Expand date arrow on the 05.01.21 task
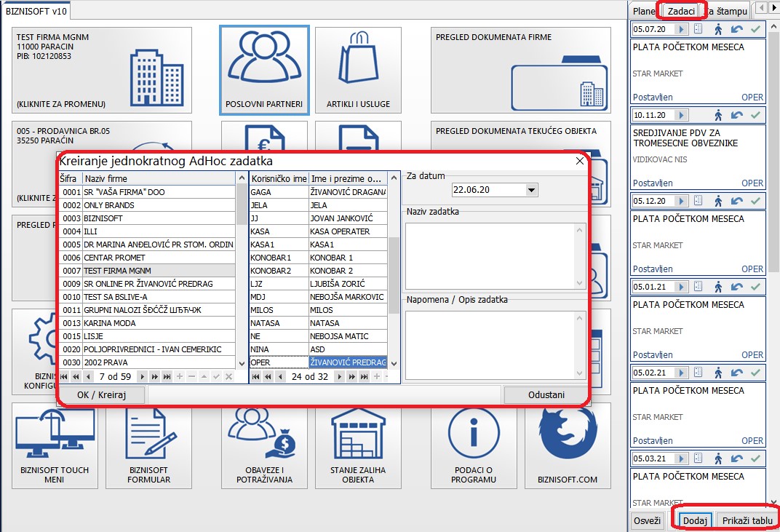Viewport: 780px width, 532px height. (681, 287)
